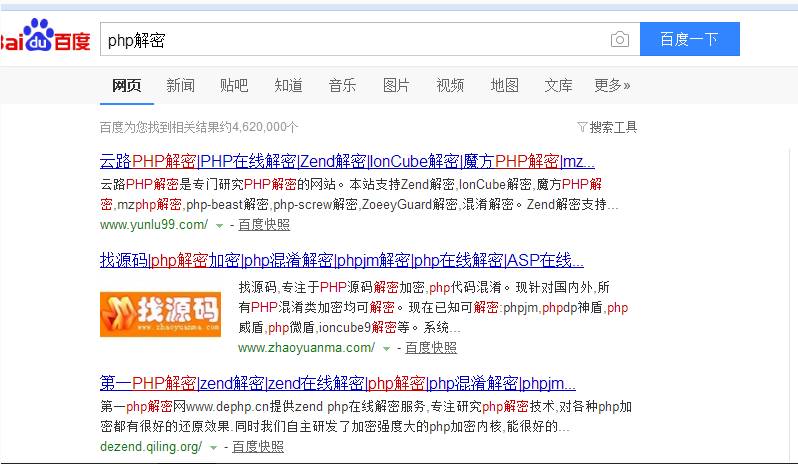Expand dropdown arrow next to www.zhaoyuanma.com
798x464 pixels.
386,349
